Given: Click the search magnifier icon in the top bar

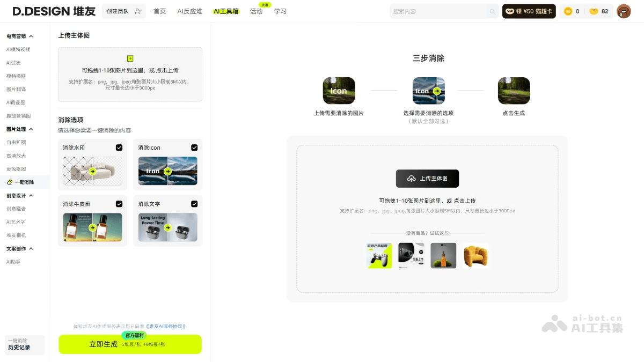Looking at the screenshot, I should (x=492, y=11).
